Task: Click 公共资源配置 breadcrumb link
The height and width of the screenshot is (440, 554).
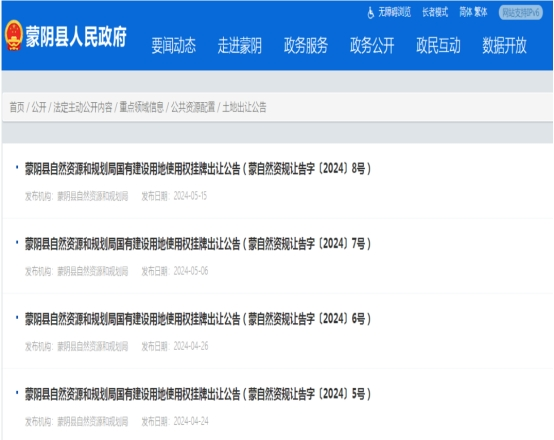Action: [x=193, y=107]
